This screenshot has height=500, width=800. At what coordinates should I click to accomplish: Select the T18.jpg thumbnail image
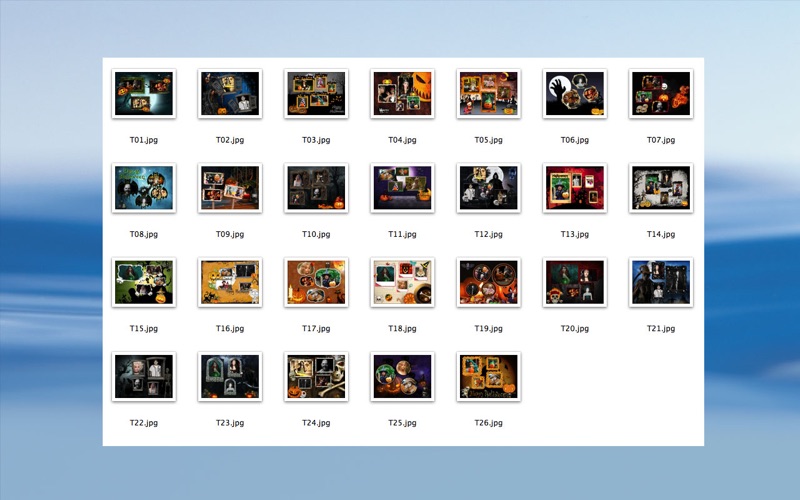coord(403,282)
